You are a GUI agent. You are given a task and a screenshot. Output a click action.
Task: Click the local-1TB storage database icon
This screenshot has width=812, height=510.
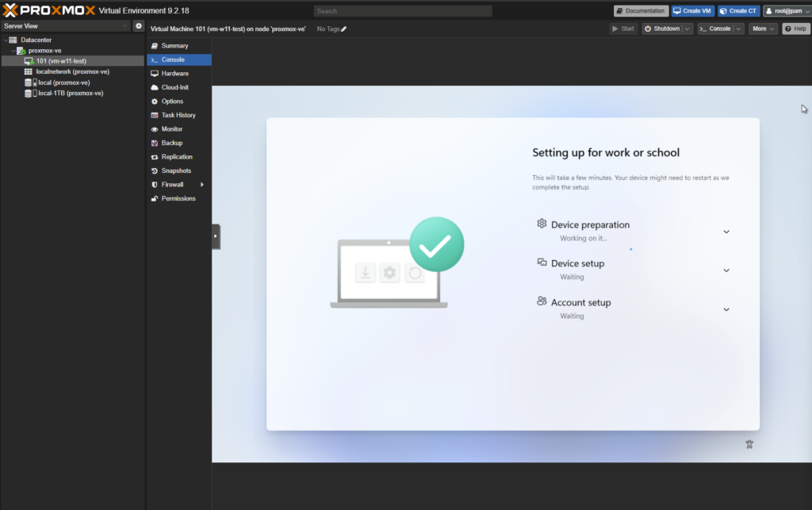click(x=28, y=94)
